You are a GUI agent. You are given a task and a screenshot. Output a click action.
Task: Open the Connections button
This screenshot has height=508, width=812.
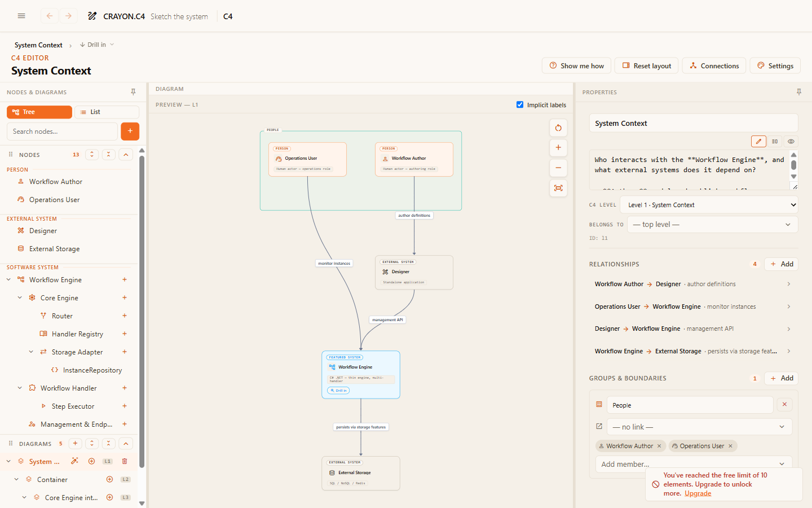click(714, 65)
